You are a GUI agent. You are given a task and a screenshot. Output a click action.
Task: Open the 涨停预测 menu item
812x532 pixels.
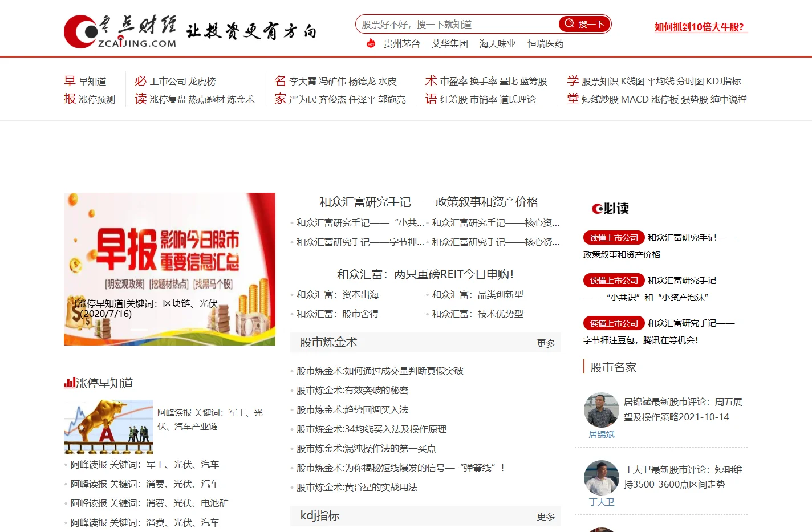(x=97, y=100)
